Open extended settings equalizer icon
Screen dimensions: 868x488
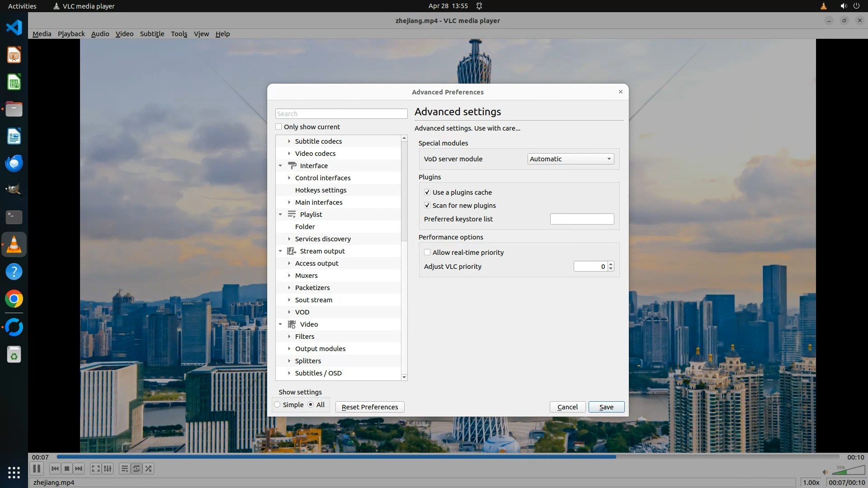[108, 469]
